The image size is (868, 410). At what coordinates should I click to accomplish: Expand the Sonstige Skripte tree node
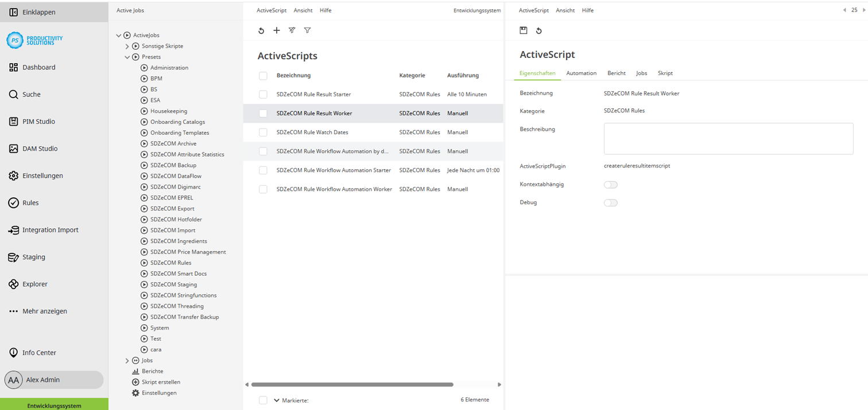click(x=127, y=46)
